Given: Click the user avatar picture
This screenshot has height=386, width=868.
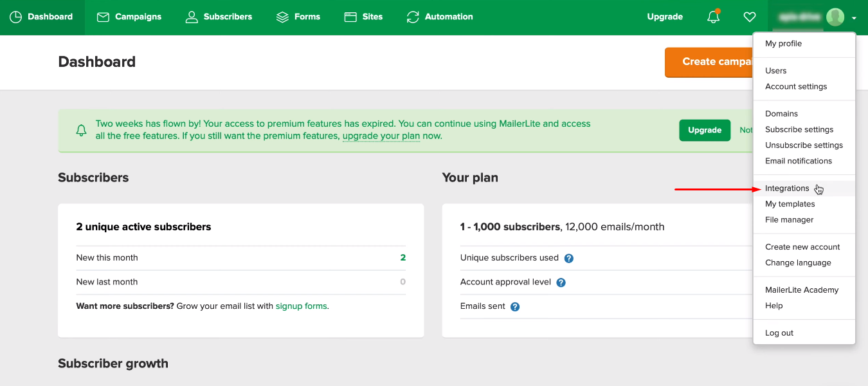Looking at the screenshot, I should 835,17.
